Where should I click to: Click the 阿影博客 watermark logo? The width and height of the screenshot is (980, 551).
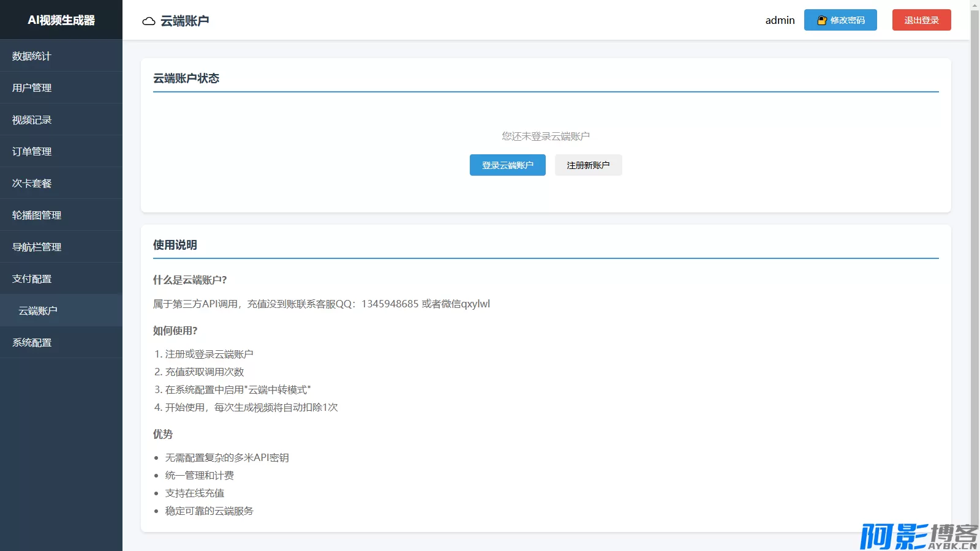[x=918, y=536]
